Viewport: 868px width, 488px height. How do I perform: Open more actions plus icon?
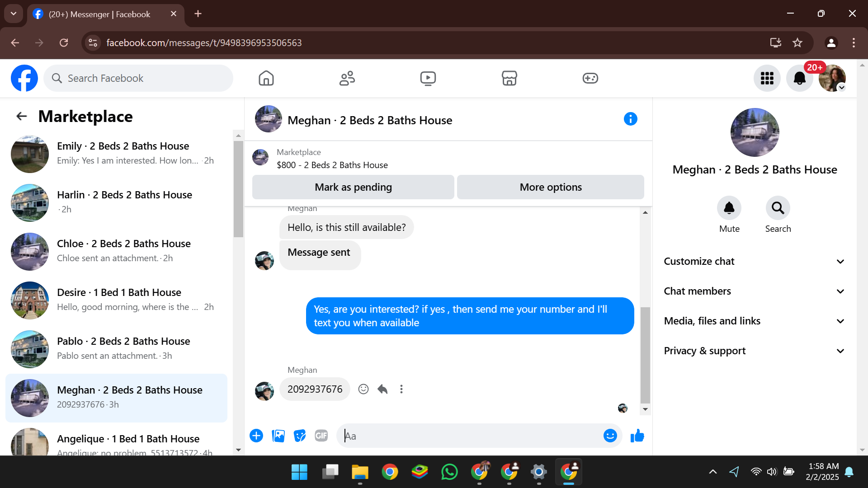pyautogui.click(x=256, y=436)
